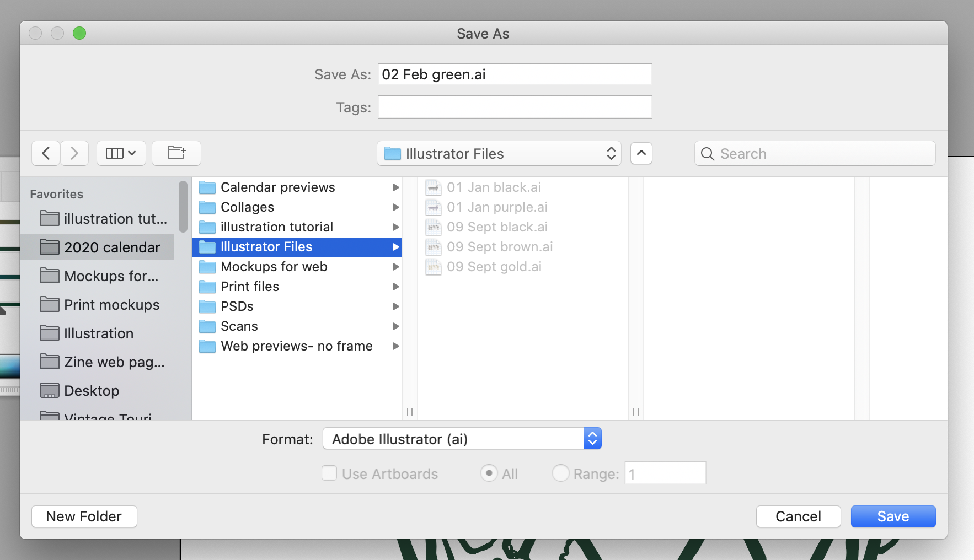
Task: Enable the Use Artboards checkbox
Action: click(329, 473)
